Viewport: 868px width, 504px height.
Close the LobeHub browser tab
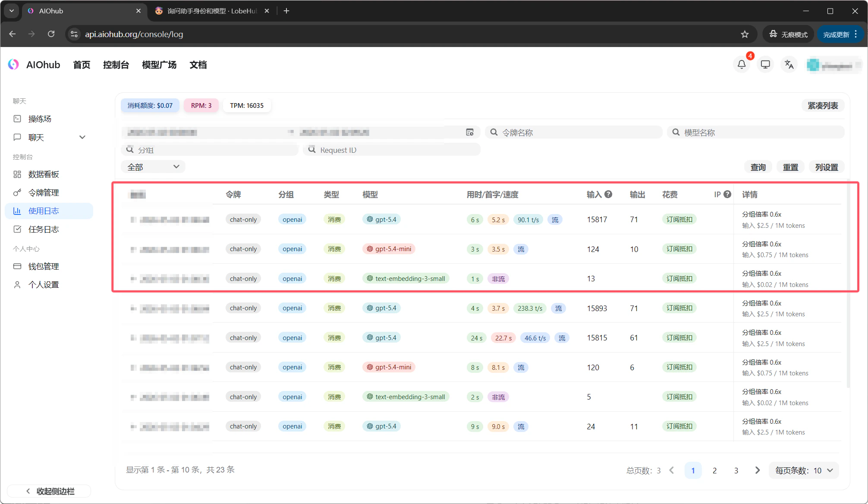coord(267,11)
